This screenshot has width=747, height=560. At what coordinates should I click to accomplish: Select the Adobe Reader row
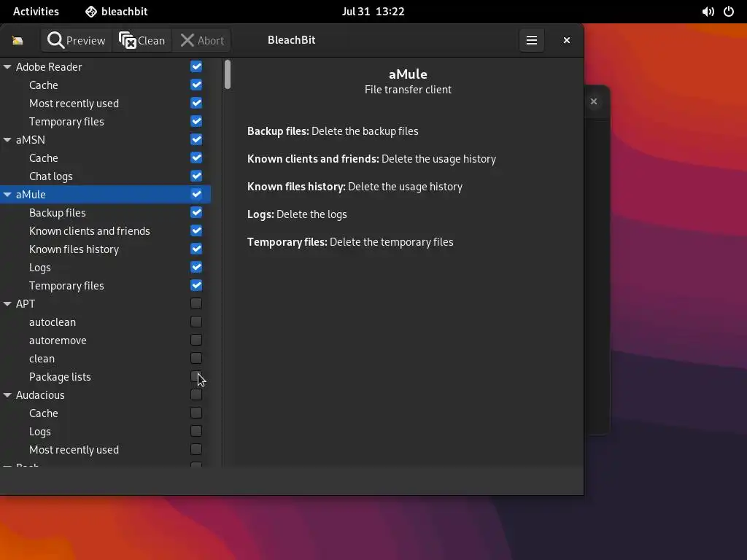point(105,66)
